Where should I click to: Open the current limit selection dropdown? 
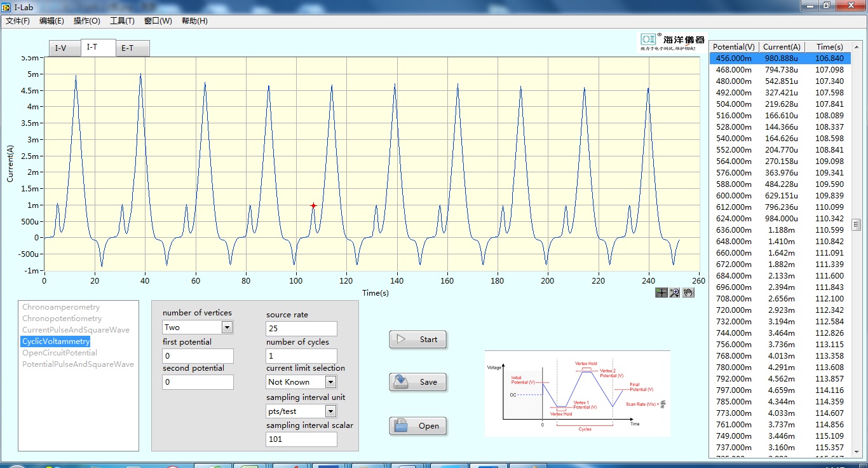pos(330,382)
